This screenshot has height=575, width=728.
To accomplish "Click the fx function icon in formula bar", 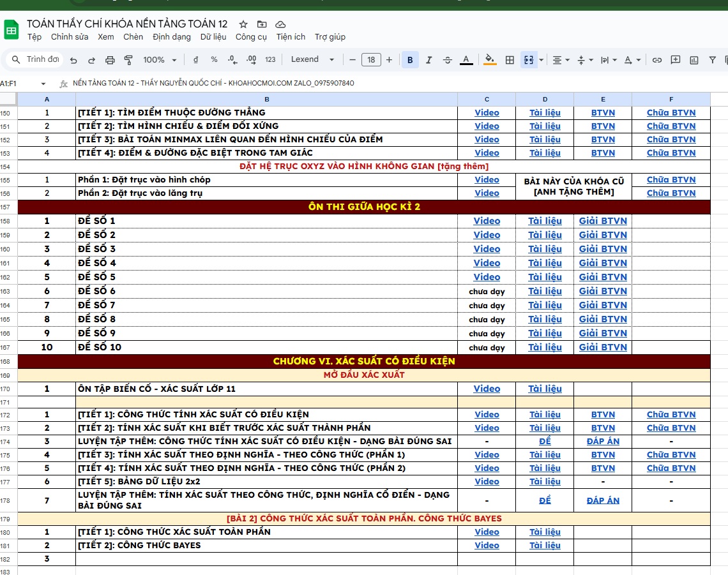I will [64, 84].
